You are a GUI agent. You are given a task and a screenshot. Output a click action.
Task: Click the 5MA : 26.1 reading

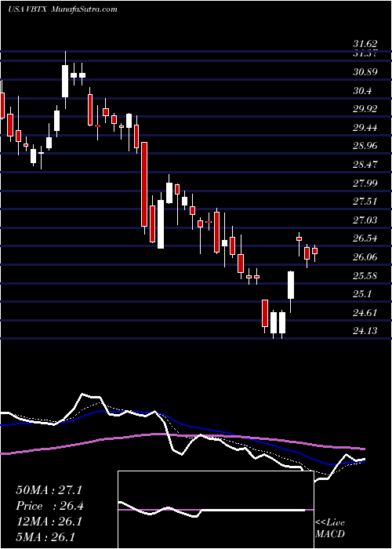click(46, 537)
